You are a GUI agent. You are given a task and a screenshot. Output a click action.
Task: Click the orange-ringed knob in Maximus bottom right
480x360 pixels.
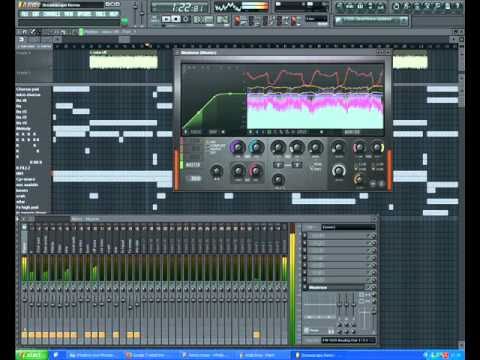click(358, 180)
